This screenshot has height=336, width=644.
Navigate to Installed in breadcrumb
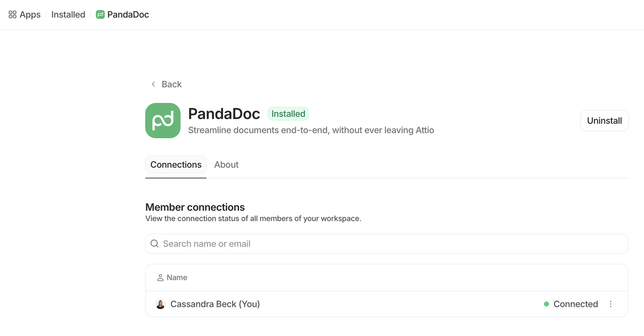click(68, 14)
